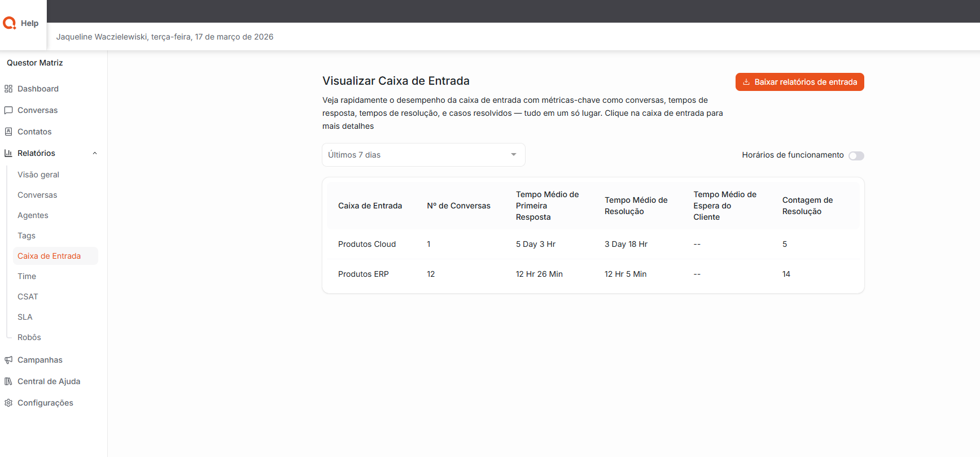
Task: Click the Questor logo icon
Action: (x=10, y=23)
